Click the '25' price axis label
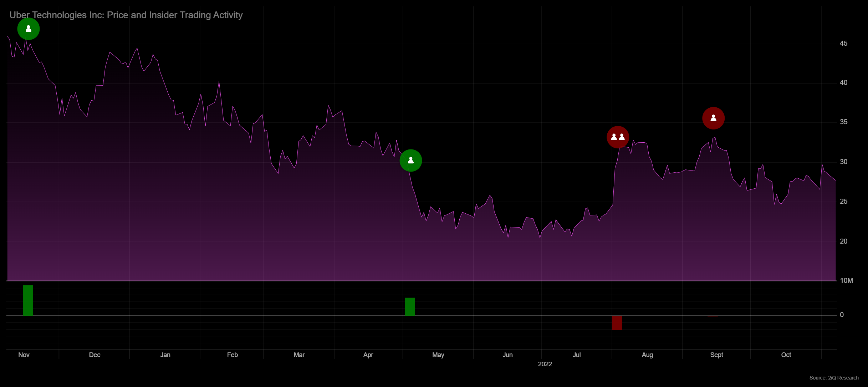Screen dimensions: 868x387 (x=843, y=201)
